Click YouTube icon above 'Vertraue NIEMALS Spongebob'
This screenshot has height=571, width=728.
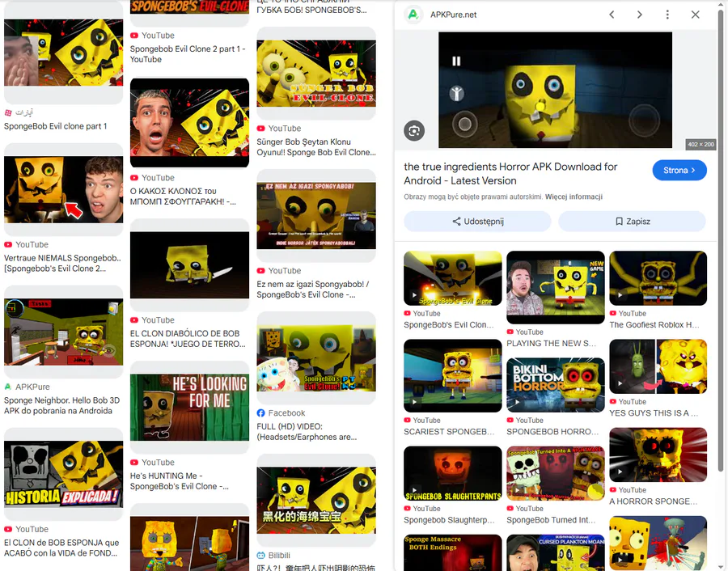click(8, 244)
